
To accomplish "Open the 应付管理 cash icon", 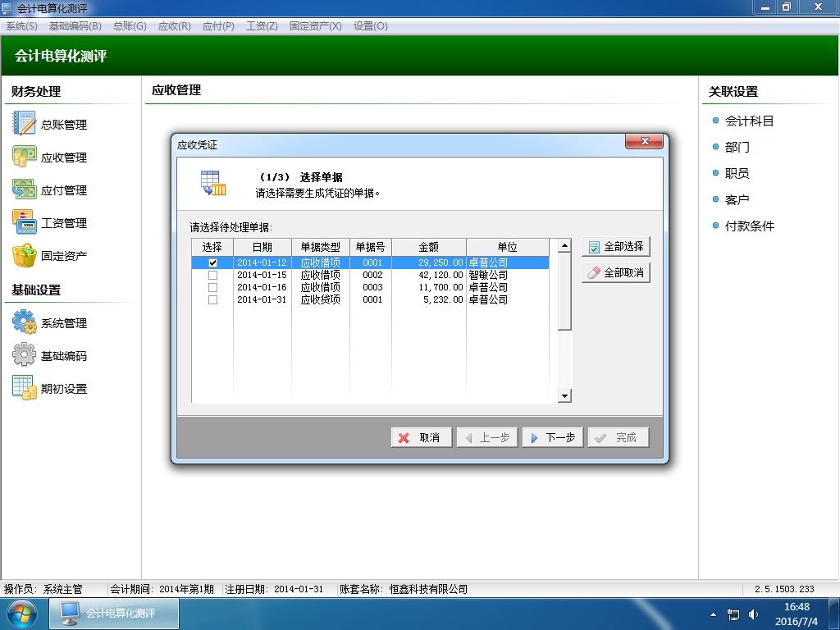I will [x=24, y=189].
